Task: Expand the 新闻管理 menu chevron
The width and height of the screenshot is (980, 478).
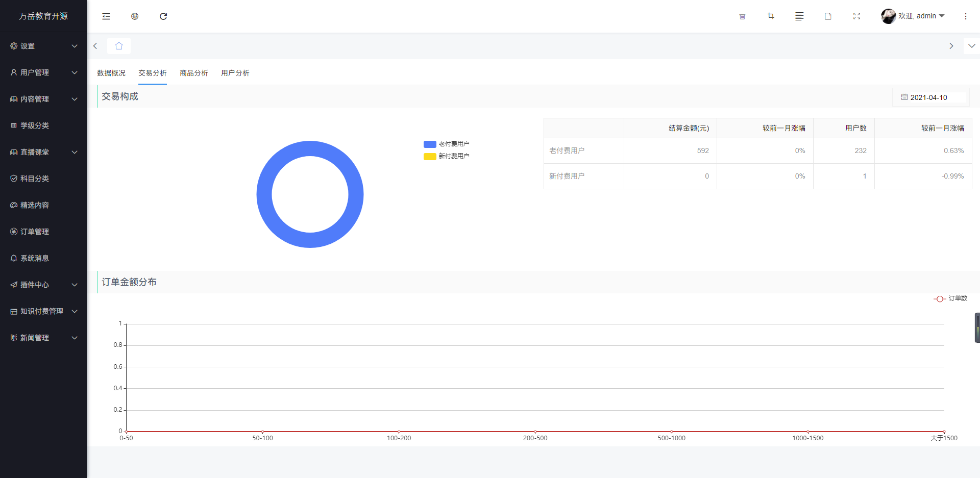Action: click(x=75, y=338)
